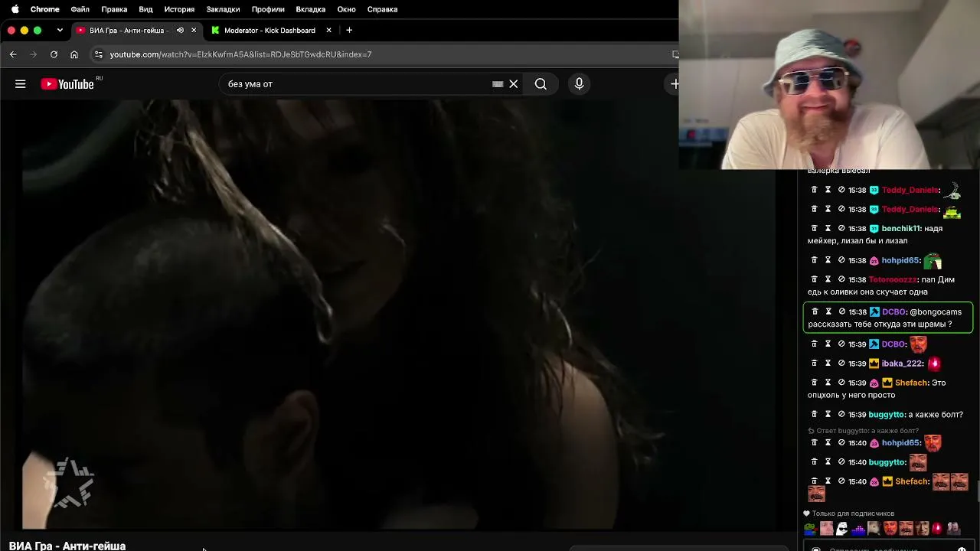This screenshot has height=551, width=980.
Task: Open a new Chrome tab
Action: (349, 31)
